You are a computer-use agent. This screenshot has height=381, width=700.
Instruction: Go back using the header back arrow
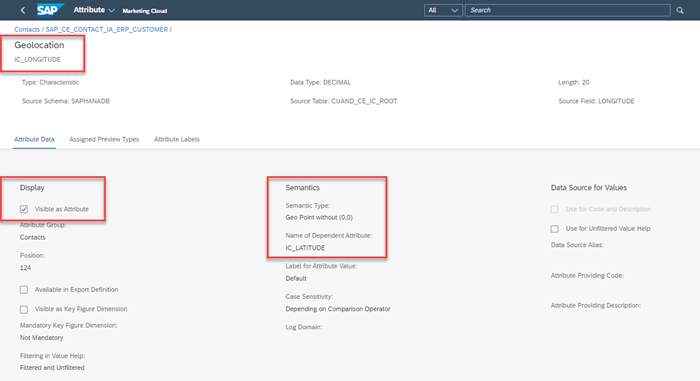tap(23, 10)
